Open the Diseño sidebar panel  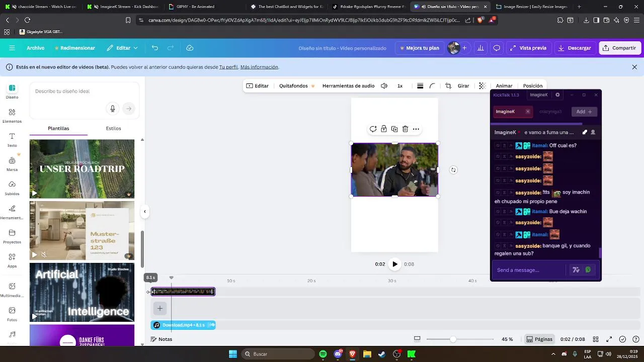pyautogui.click(x=12, y=92)
